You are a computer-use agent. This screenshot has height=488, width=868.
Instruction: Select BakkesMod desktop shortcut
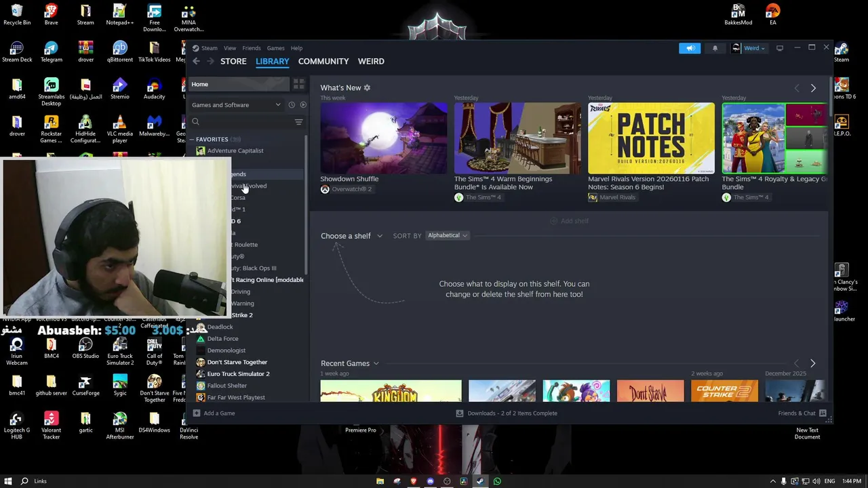tap(738, 14)
